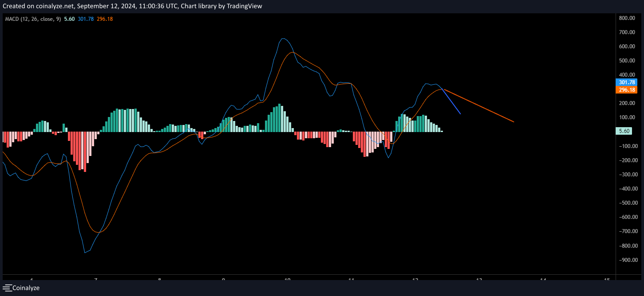Click the blue 301.78 price tag on axis
644x296 pixels.
pos(626,82)
